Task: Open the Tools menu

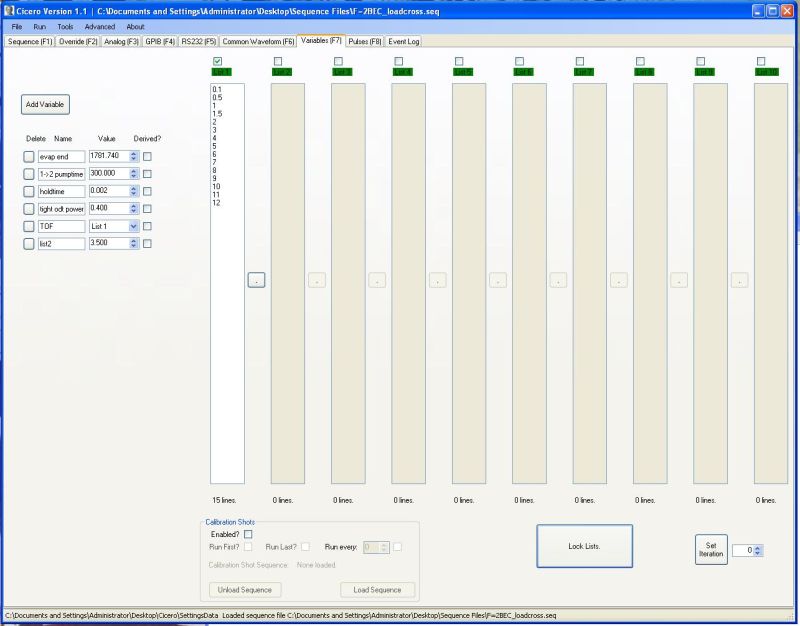Action: click(65, 27)
